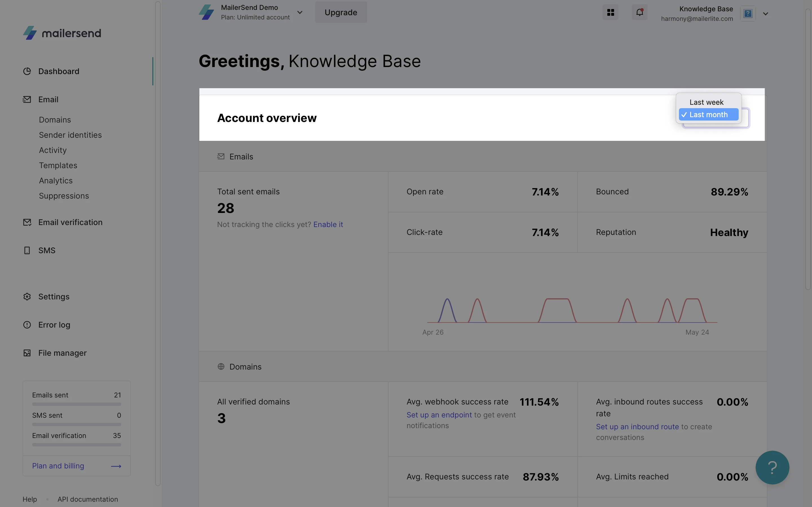Expand the user profile chevron
The image size is (812, 507).
[765, 14]
